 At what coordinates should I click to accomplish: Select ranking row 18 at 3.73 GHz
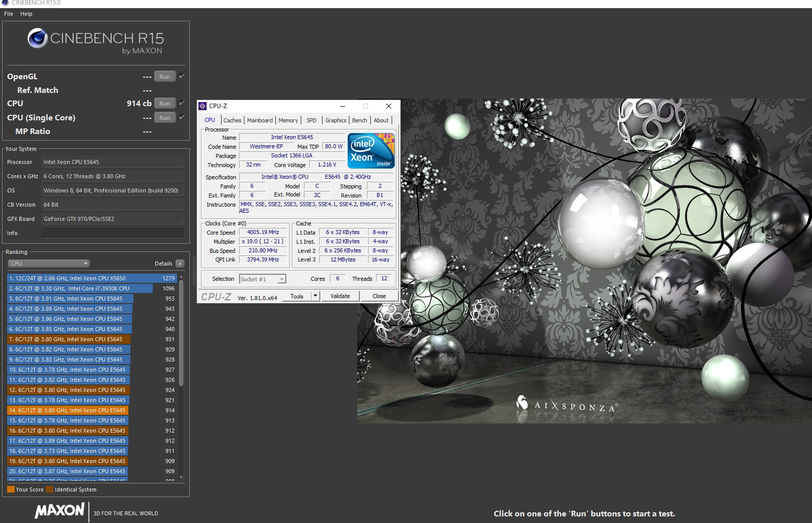(x=92, y=451)
